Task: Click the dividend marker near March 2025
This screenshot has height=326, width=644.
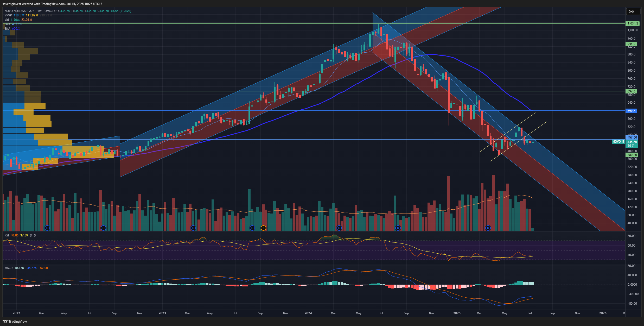Action: 488,228
